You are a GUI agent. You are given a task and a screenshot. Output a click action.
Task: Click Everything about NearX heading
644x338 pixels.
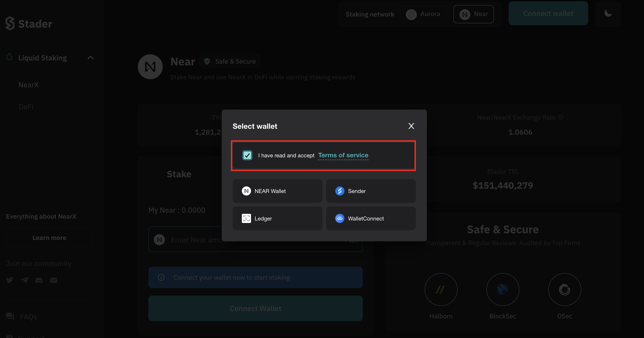pos(41,216)
